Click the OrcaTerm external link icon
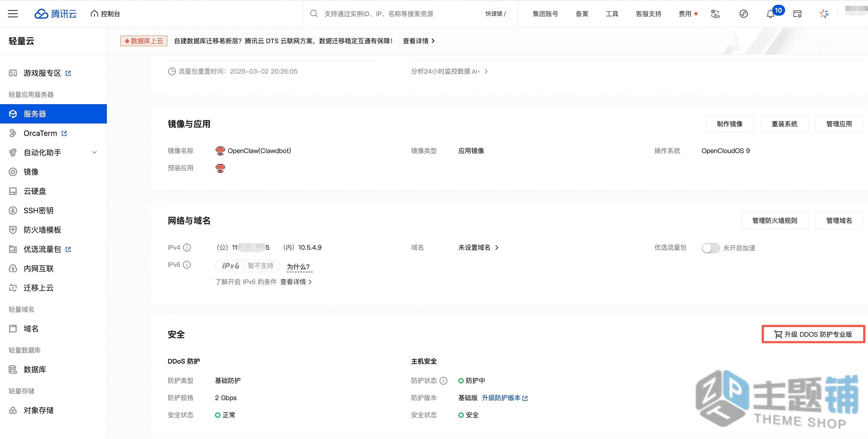 tap(64, 133)
